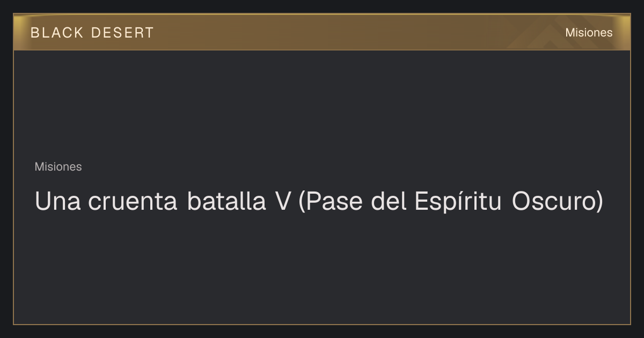644x338 pixels.
Task: Click the word DESERT in the logo
Action: 122,33
